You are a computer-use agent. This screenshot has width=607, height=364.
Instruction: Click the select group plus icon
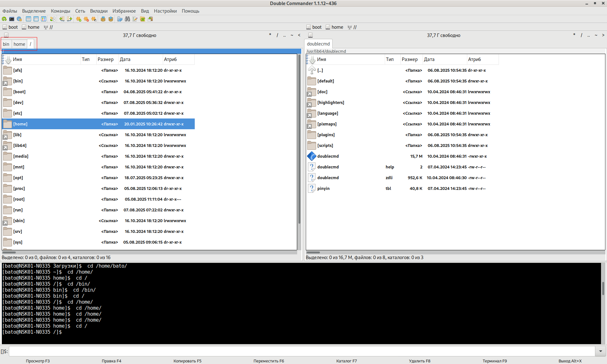(79, 19)
